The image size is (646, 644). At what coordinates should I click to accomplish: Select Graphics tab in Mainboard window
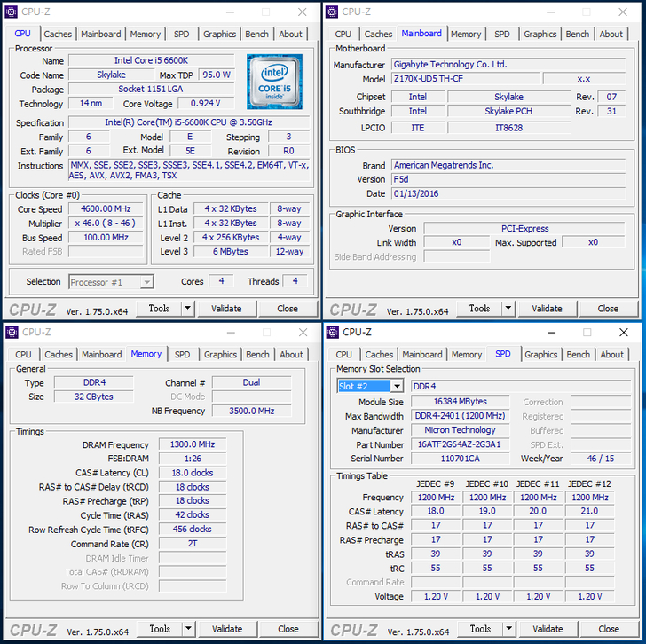click(540, 35)
